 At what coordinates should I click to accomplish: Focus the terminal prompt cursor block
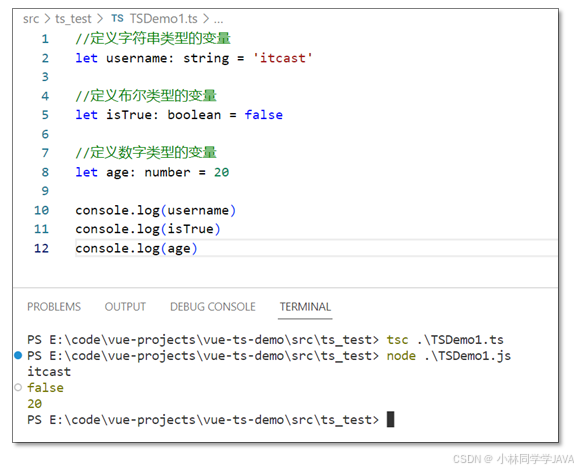(x=390, y=419)
